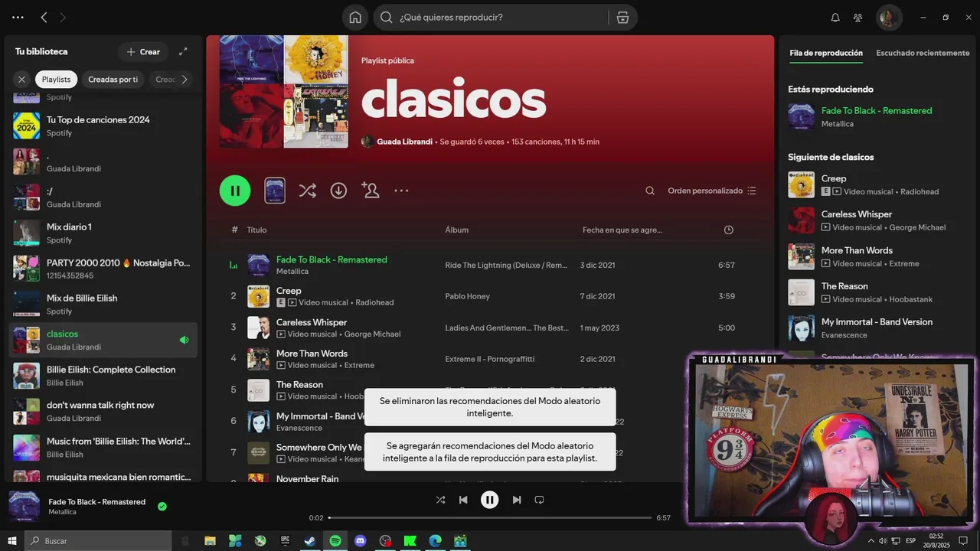Open the Guada Librandi owner link
Screen dimensions: 980x551
click(x=405, y=142)
